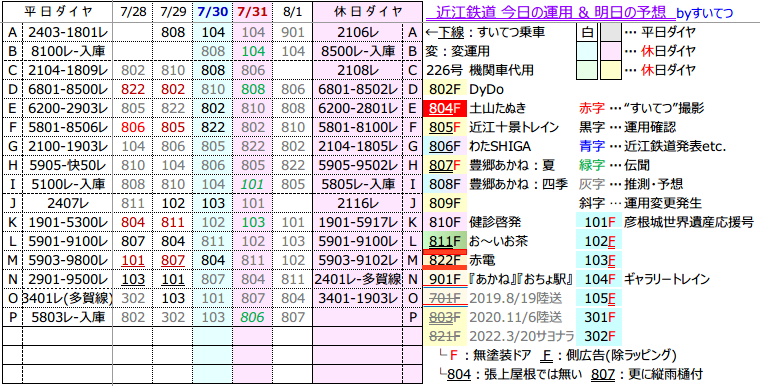Click the 6801-8502レ holiday service cell

357,89
